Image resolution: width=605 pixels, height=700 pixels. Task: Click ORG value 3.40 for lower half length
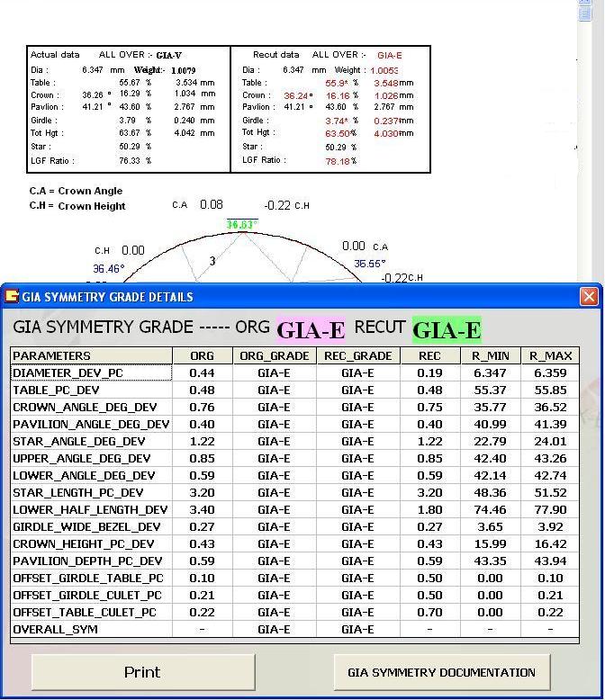pyautogui.click(x=202, y=510)
